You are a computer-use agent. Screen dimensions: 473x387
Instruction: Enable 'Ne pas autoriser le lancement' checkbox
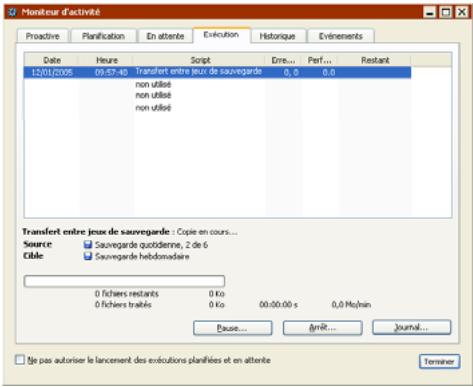click(x=20, y=360)
